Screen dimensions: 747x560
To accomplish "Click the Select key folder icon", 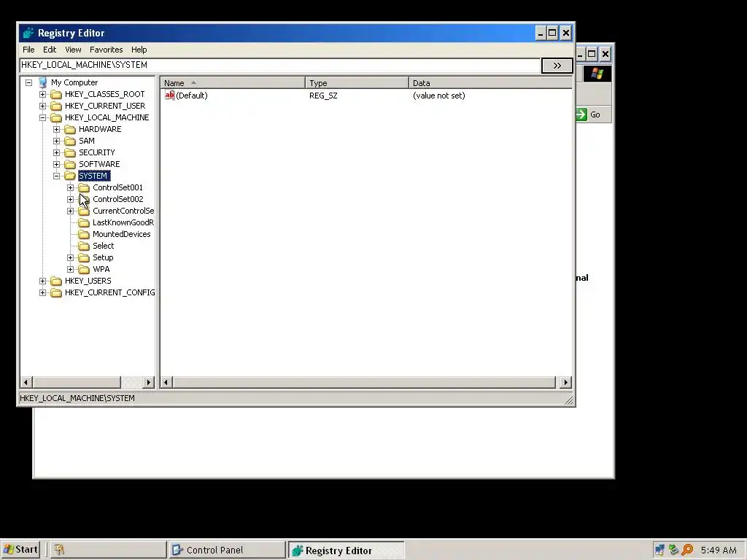I will [x=84, y=246].
